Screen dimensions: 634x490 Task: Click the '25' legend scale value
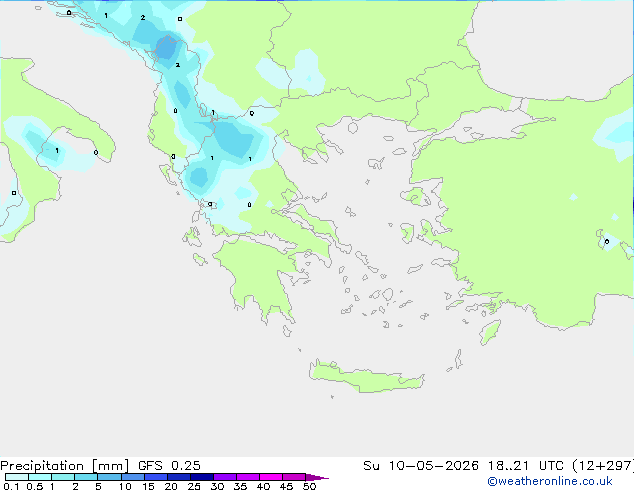[194, 486]
